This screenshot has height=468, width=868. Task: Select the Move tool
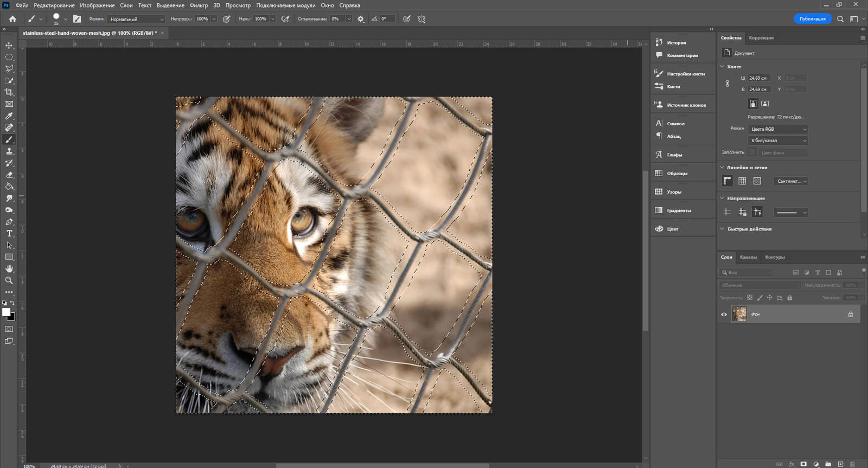[9, 46]
